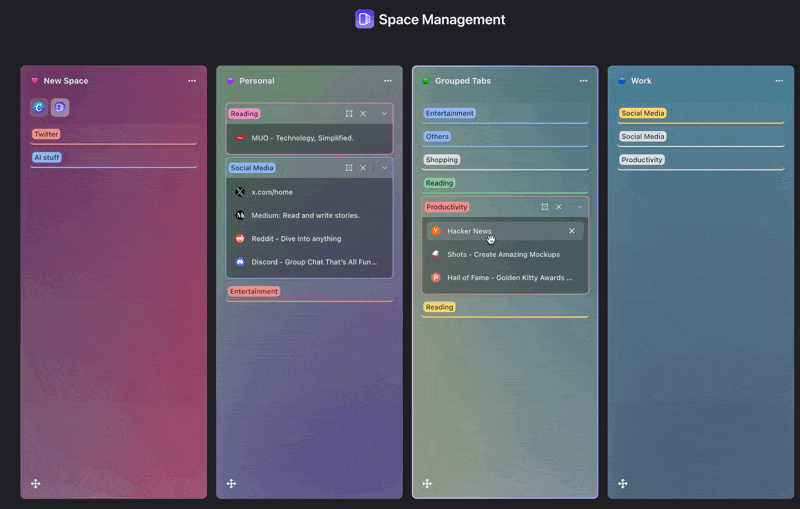This screenshot has width=800, height=509.
Task: Click the frame icon on the Personal Reading group
Action: click(349, 114)
